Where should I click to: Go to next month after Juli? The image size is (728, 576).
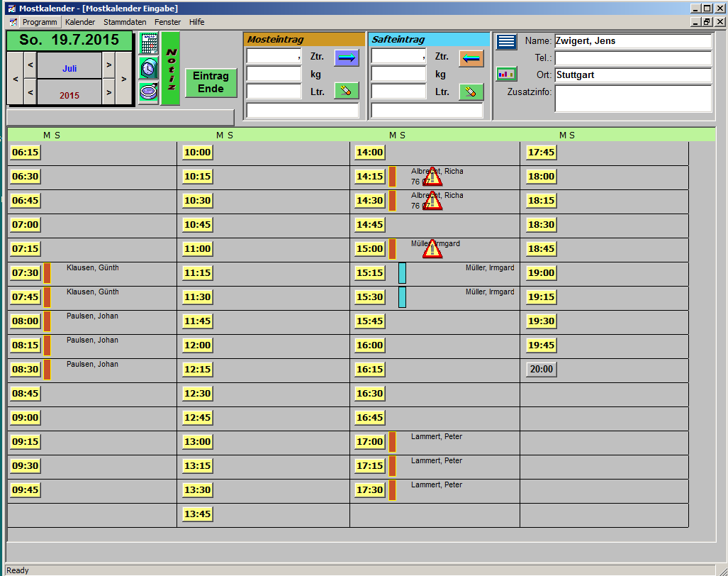[x=108, y=65]
